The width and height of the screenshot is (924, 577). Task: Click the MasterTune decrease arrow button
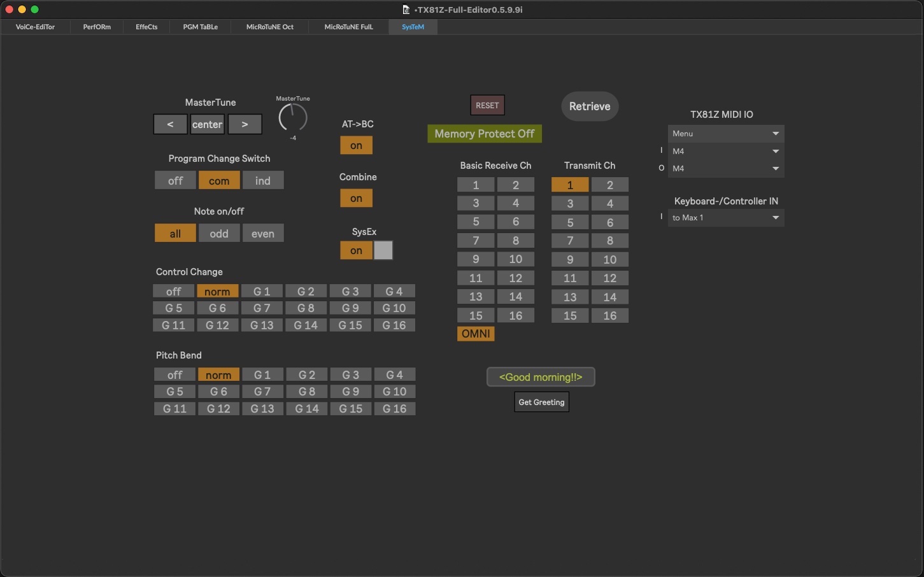[170, 124]
